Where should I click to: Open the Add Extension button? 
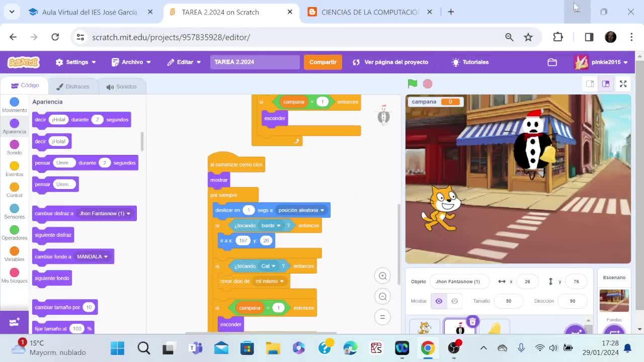click(14, 322)
